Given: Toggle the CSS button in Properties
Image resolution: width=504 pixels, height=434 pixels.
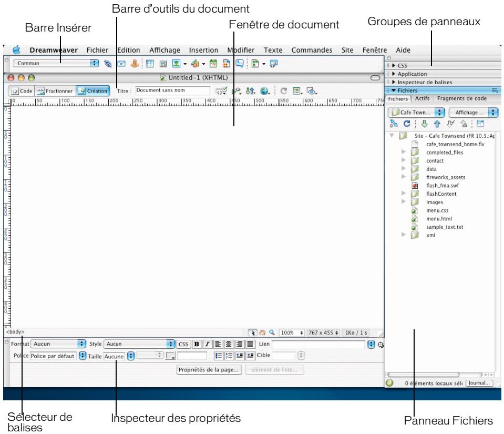Looking at the screenshot, I should pyautogui.click(x=183, y=344).
